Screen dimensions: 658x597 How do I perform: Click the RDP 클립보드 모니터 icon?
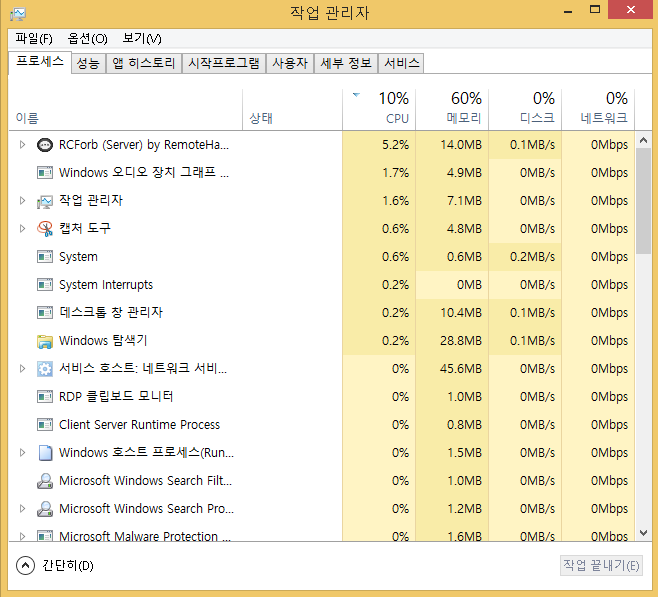(45, 396)
